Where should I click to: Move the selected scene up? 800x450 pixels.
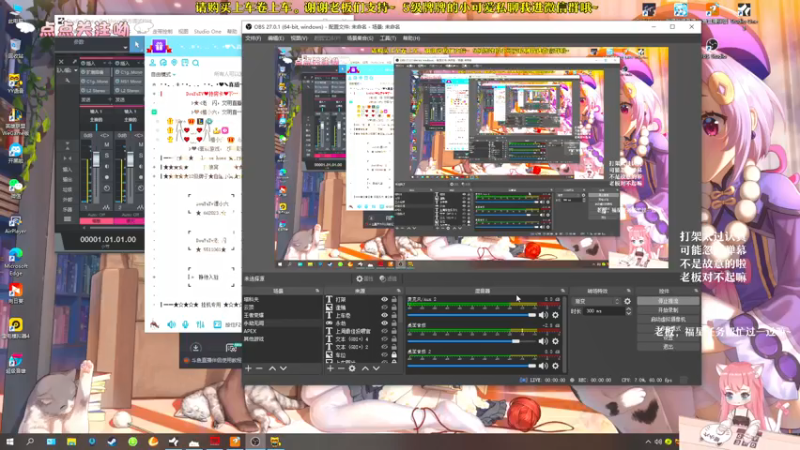pos(272,368)
